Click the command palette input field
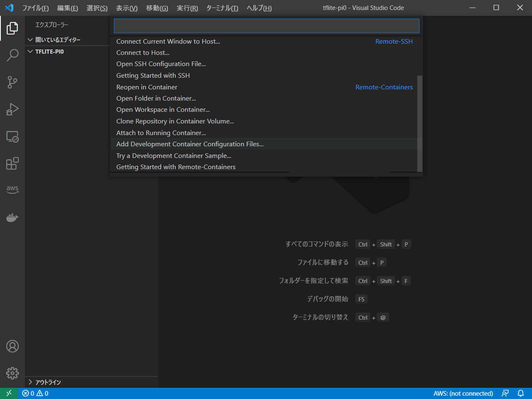The width and height of the screenshot is (532, 399). pyautogui.click(x=266, y=26)
